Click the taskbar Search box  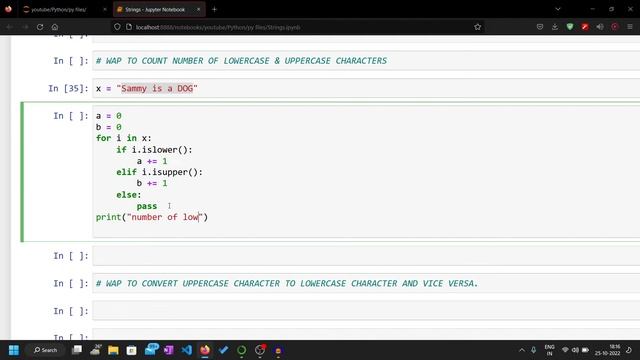[x=46, y=350]
